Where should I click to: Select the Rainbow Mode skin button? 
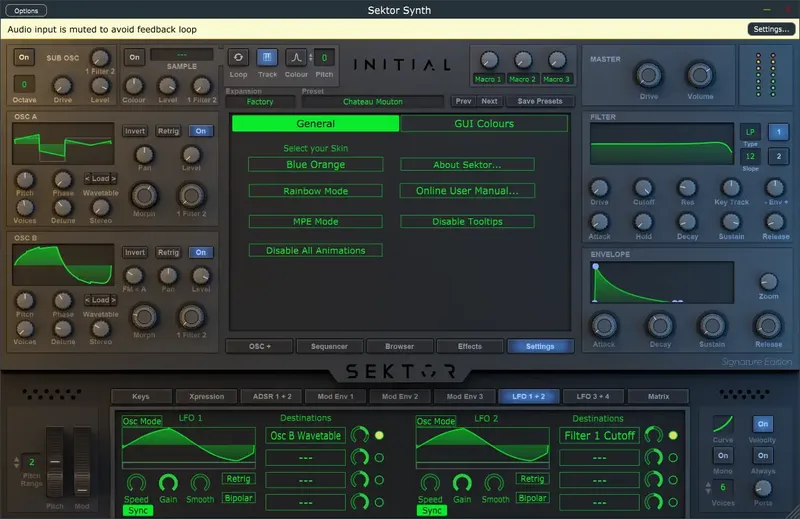(x=315, y=191)
